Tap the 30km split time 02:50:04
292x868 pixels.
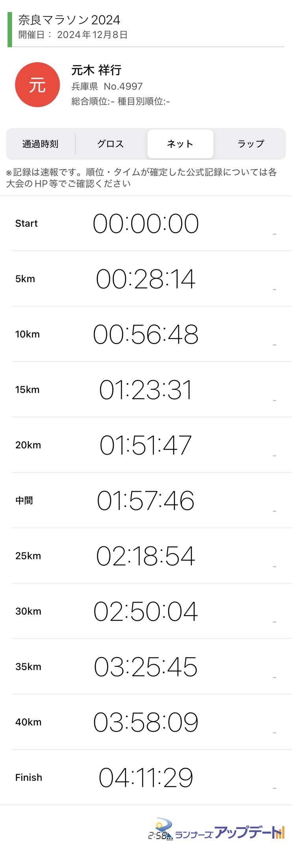(146, 611)
